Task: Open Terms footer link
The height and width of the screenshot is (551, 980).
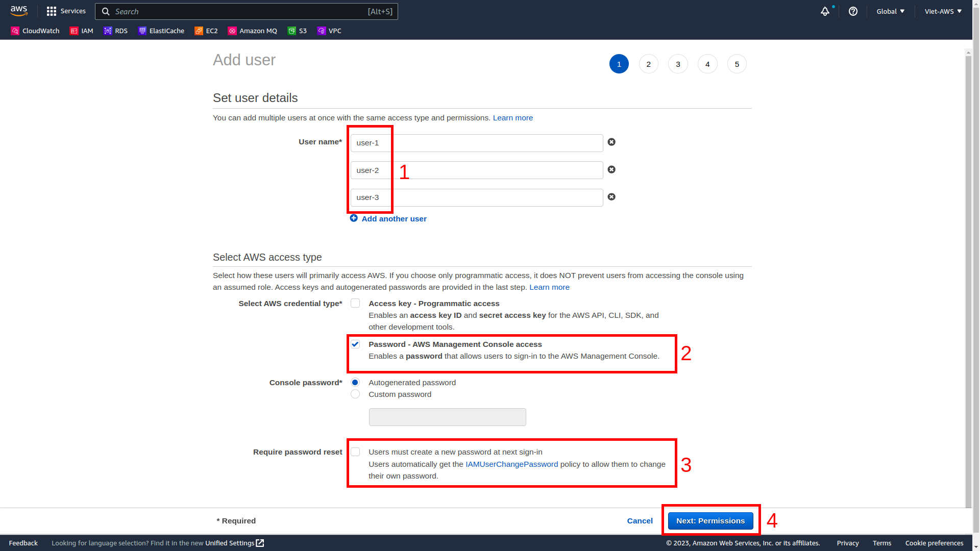Action: pos(882,543)
